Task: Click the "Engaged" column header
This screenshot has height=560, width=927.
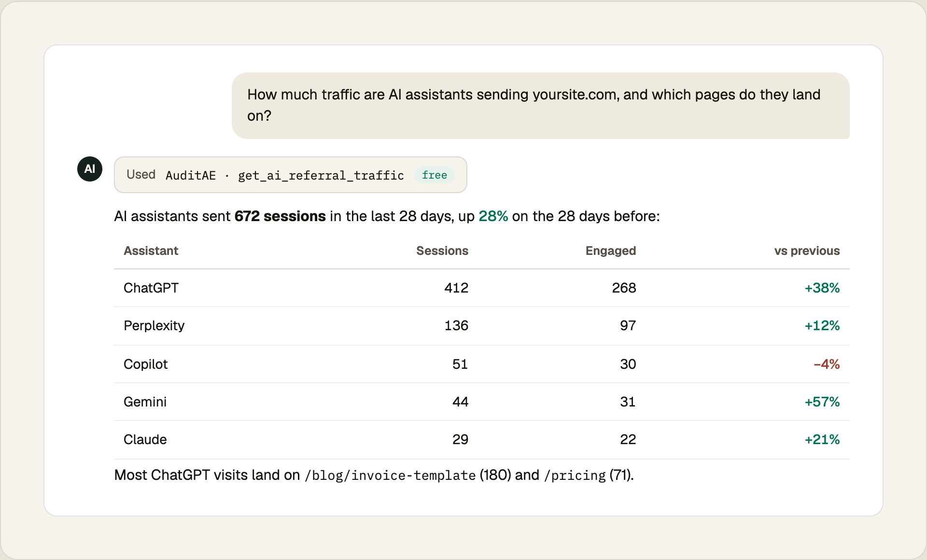Action: pyautogui.click(x=611, y=251)
